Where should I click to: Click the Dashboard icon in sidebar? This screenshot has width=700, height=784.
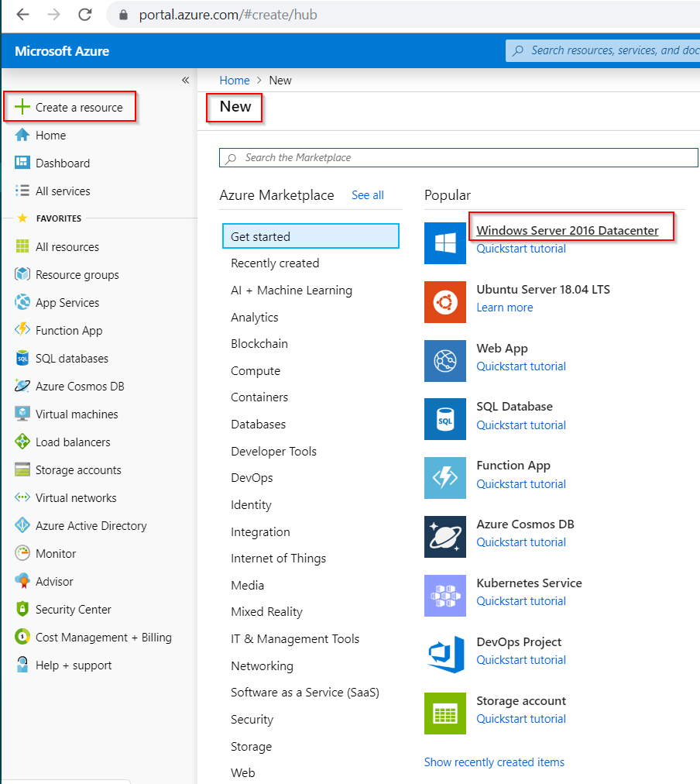coord(22,163)
